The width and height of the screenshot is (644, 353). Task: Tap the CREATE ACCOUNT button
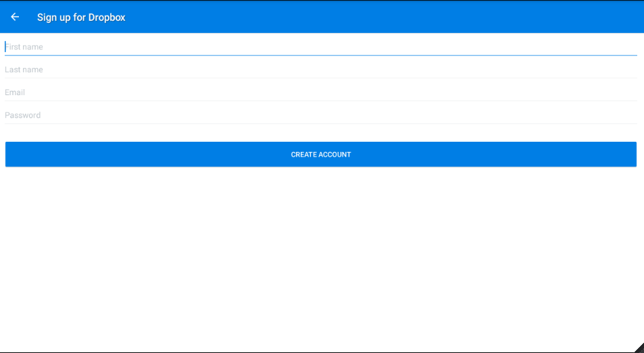pyautogui.click(x=321, y=155)
